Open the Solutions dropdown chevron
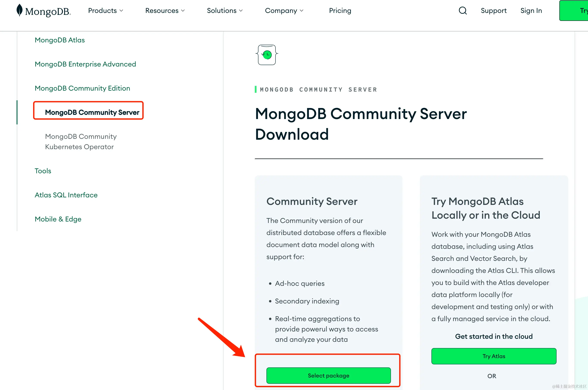The height and width of the screenshot is (390, 588). (241, 11)
